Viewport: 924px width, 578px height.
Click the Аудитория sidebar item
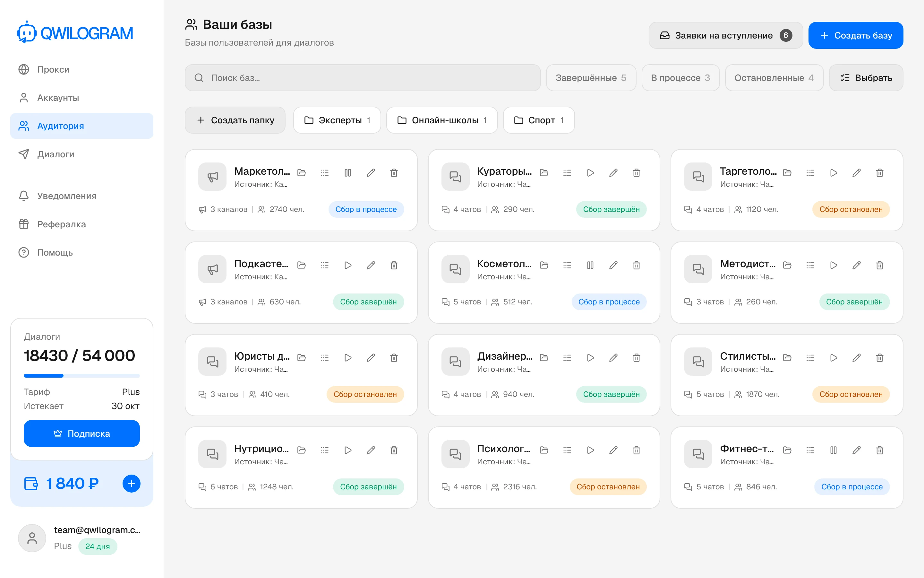(82, 126)
